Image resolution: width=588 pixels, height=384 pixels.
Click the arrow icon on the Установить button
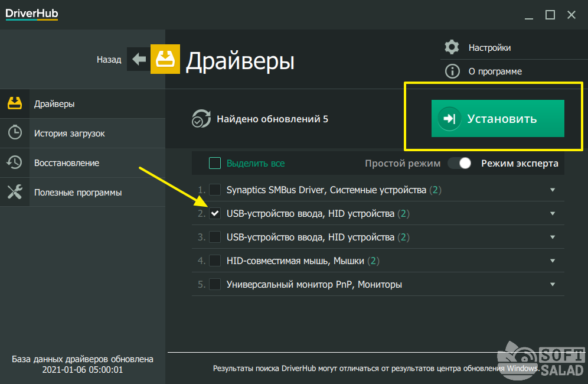click(x=449, y=119)
